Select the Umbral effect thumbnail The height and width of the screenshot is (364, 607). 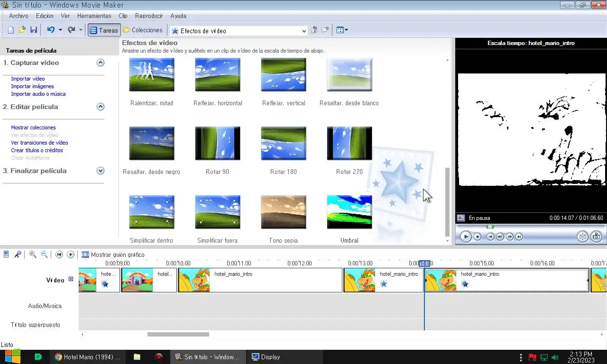(349, 212)
